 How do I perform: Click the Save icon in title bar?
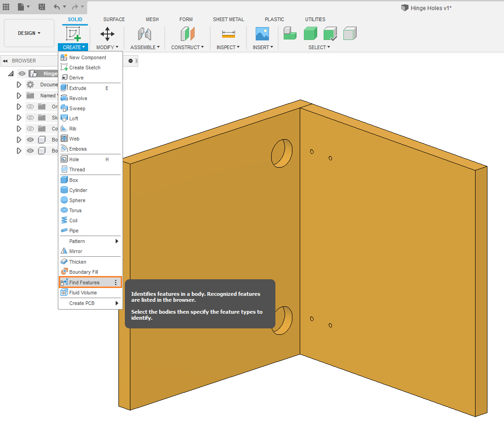tap(42, 7)
